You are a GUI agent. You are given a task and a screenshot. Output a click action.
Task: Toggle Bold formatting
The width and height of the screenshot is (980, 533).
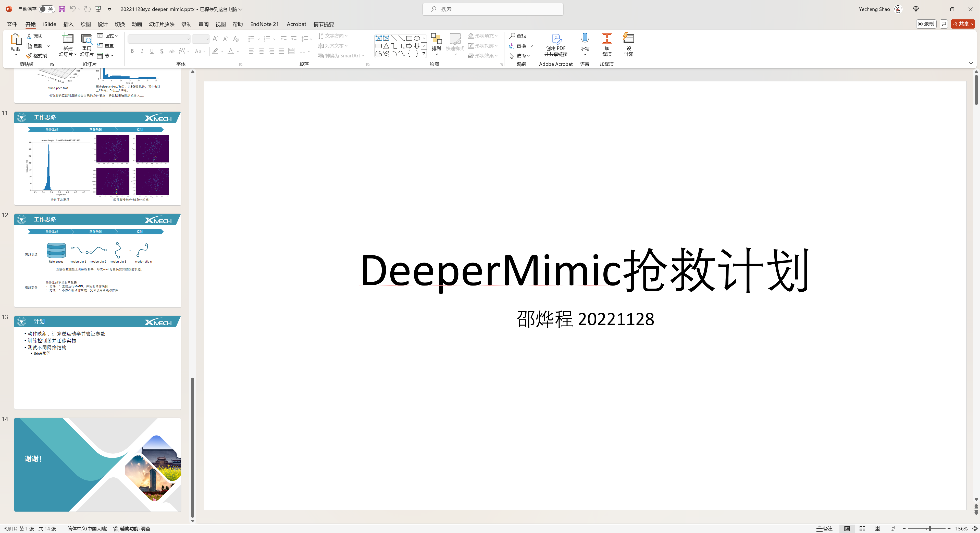point(132,51)
